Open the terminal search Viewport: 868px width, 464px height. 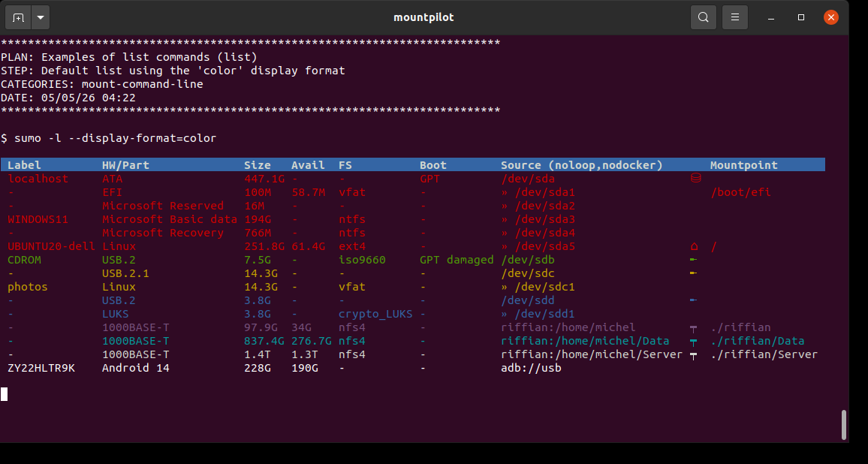tap(703, 17)
